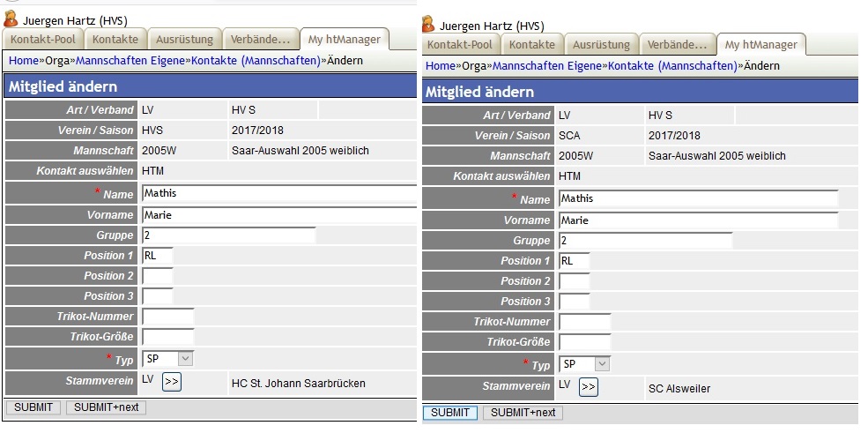Follow the Home breadcrumb link in the left panel
Image resolution: width=868 pixels, height=433 pixels.
[24, 61]
